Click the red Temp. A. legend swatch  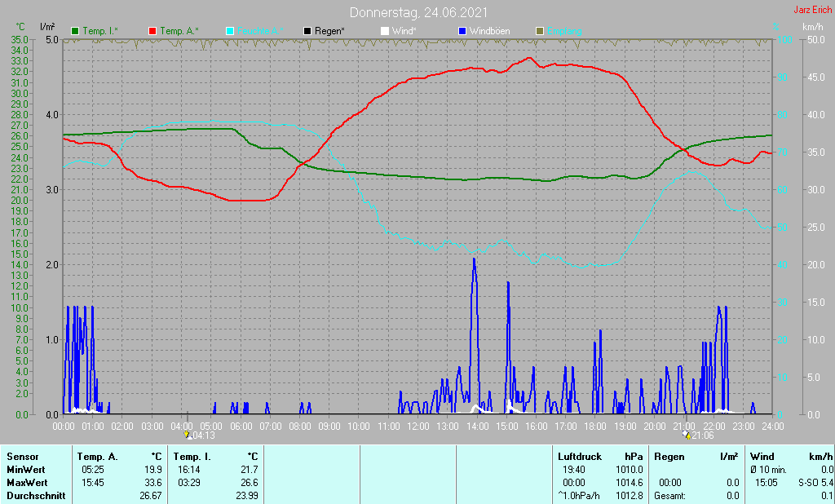click(152, 32)
